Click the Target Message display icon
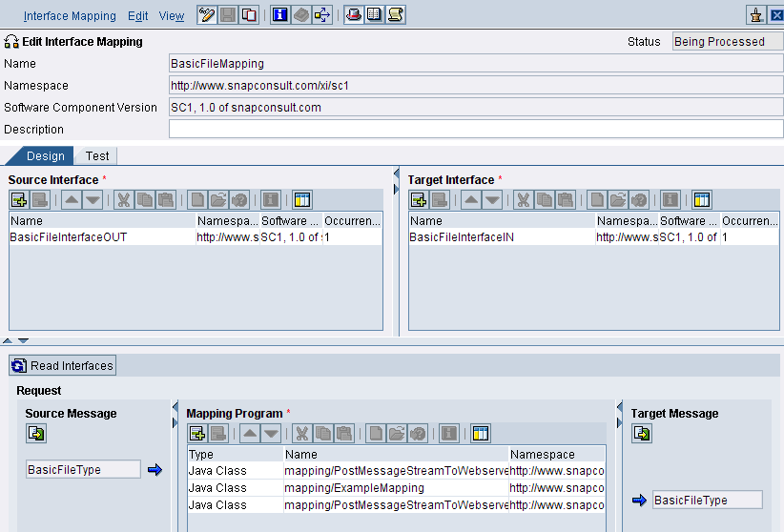The image size is (784, 532). (642, 434)
